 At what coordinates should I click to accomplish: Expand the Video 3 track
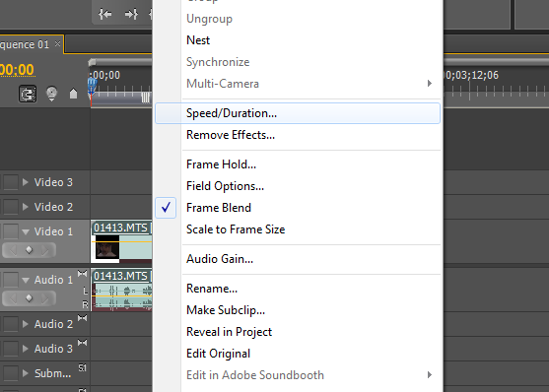pos(26,182)
